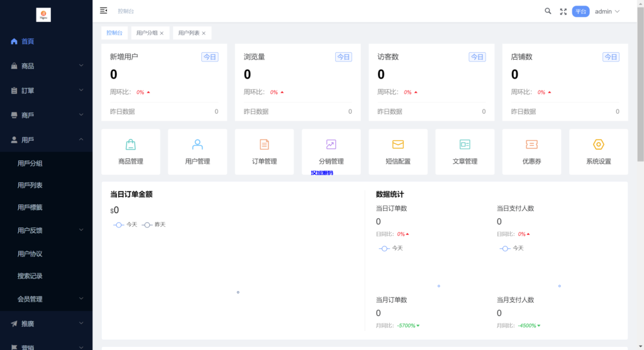The image size is (644, 350).
Task: Click 今日 tag on 浏览量 card
Action: (x=343, y=57)
